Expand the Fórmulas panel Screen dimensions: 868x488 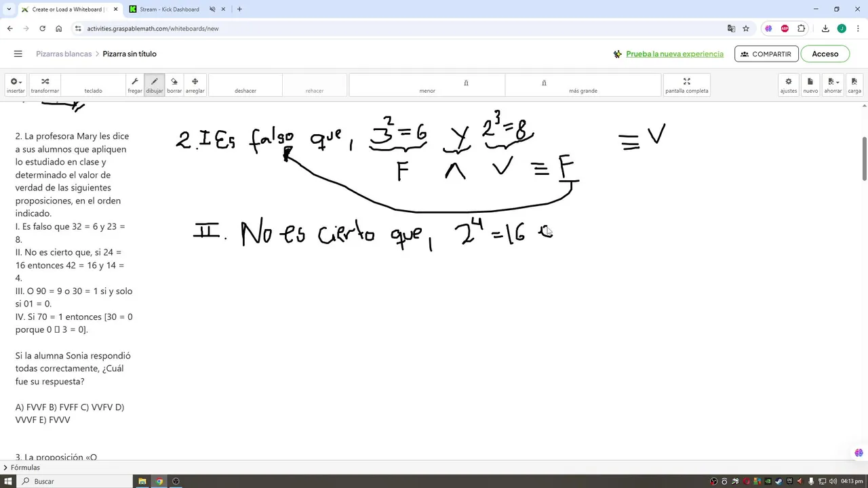(x=22, y=468)
